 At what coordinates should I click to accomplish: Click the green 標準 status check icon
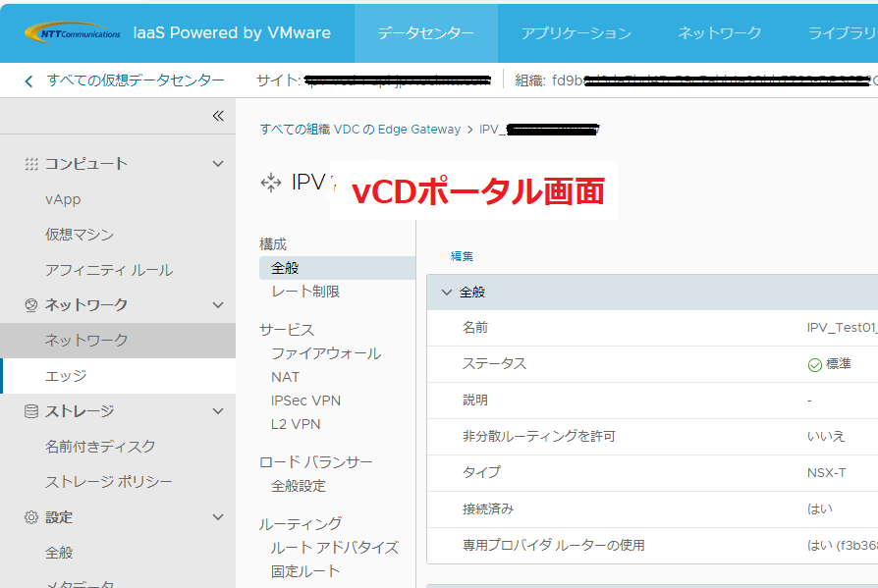coord(815,365)
